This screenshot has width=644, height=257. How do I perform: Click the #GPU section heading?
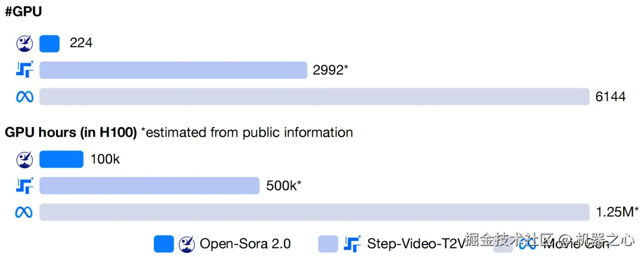(23, 12)
